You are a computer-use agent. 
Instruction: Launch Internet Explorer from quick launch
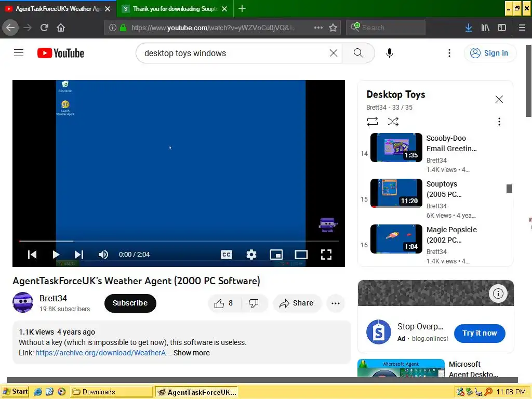click(x=38, y=392)
